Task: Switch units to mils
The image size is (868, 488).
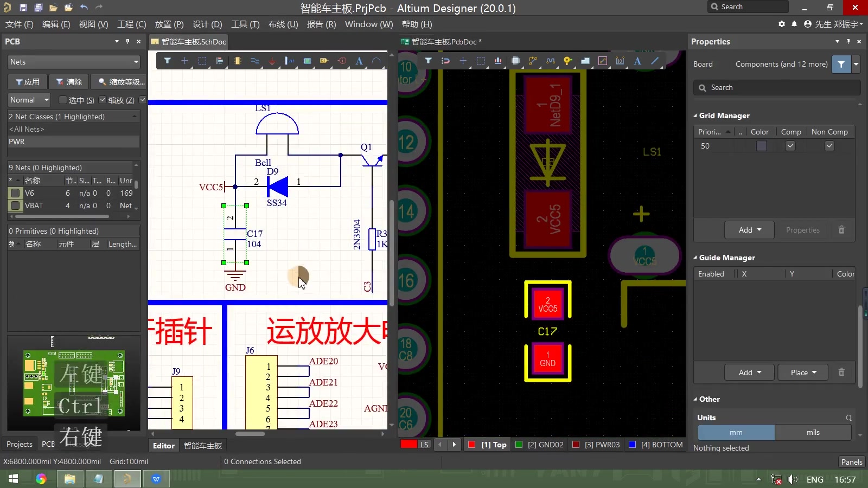Action: [x=813, y=432]
